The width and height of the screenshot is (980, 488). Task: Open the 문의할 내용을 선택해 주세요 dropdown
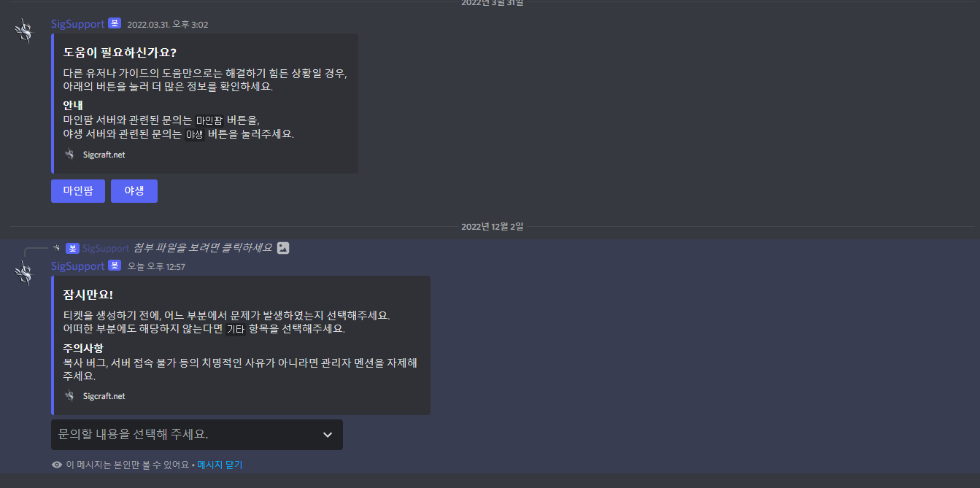pos(197,435)
